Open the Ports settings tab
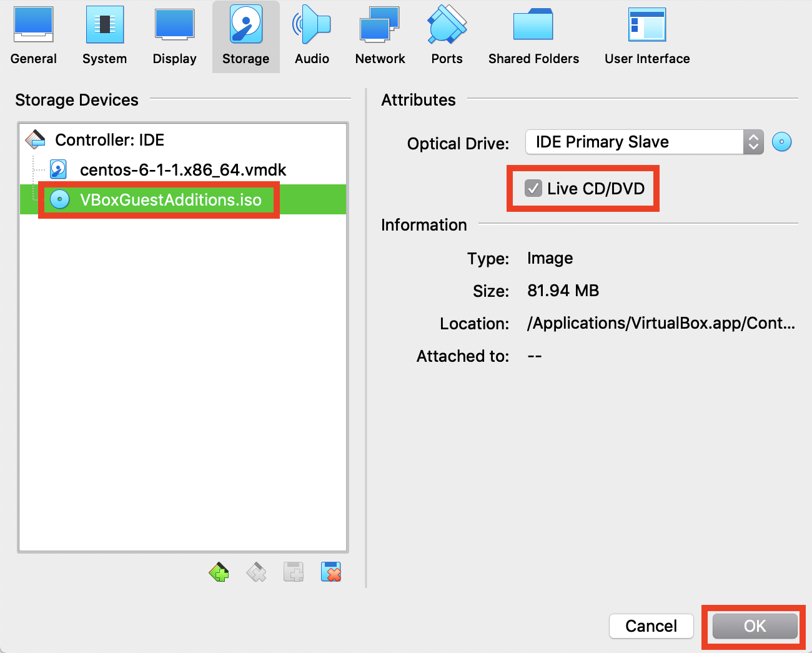Screen dimensions: 812x653 [447, 36]
